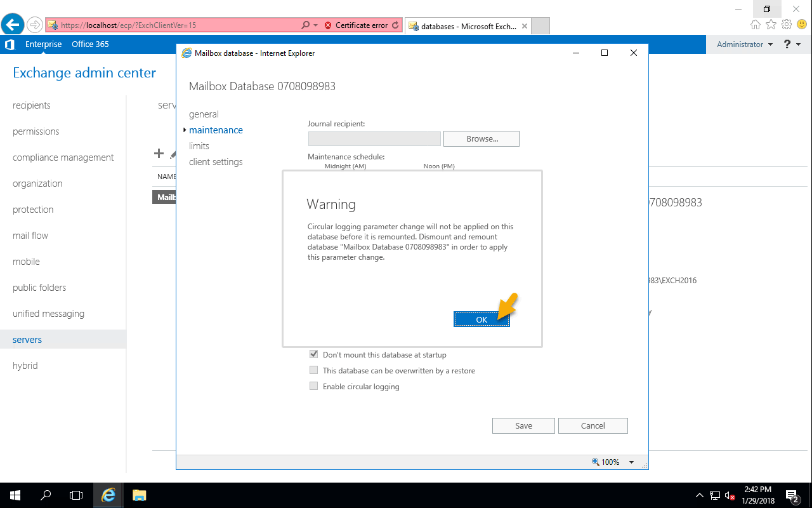Image resolution: width=812 pixels, height=508 pixels.
Task: Open the limits section
Action: click(x=199, y=146)
